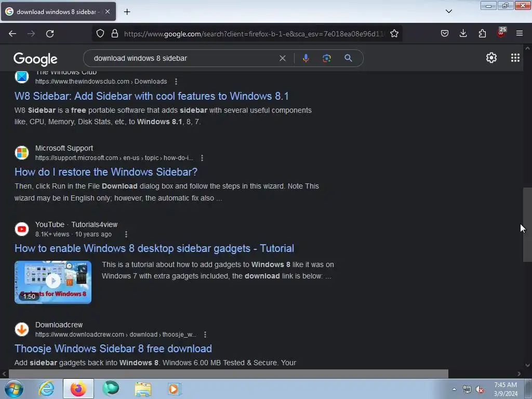Click the thewindowsclub.com Downloads URL
Viewport: 532px width, 399px height.
point(101,82)
